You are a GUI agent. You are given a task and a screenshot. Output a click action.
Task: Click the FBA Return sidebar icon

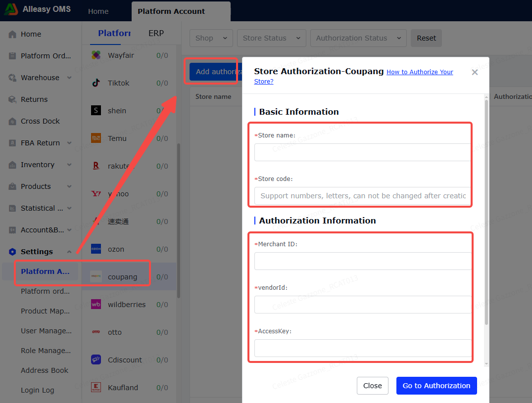[x=12, y=143]
